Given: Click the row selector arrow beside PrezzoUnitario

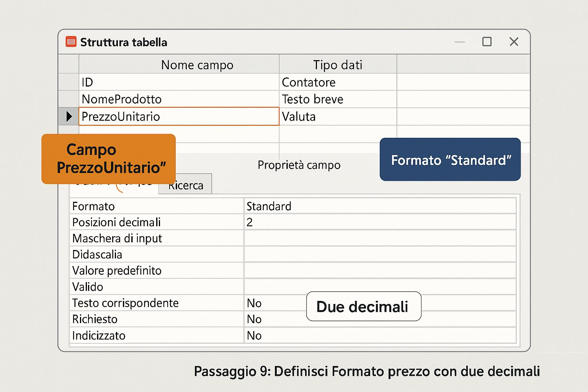Looking at the screenshot, I should point(69,116).
